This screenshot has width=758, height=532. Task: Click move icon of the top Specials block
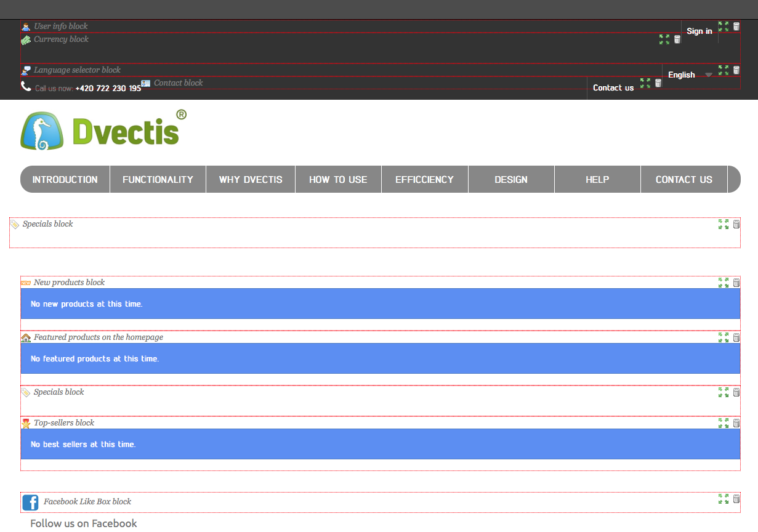click(x=724, y=224)
